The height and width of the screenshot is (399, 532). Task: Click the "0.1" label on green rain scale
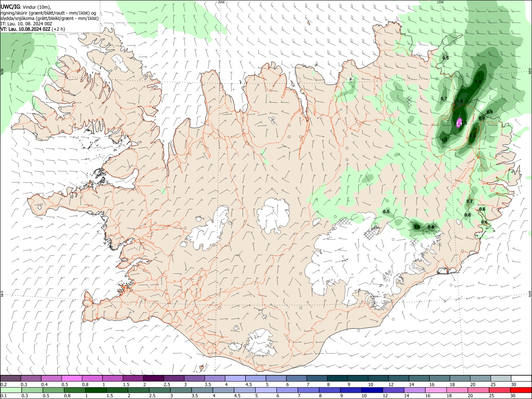pyautogui.click(x=4, y=396)
